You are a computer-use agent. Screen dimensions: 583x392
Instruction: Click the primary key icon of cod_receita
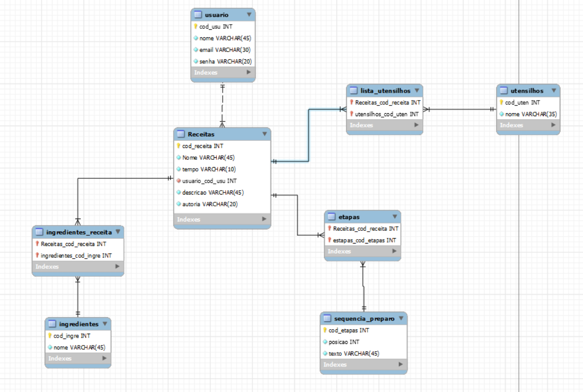tap(178, 146)
